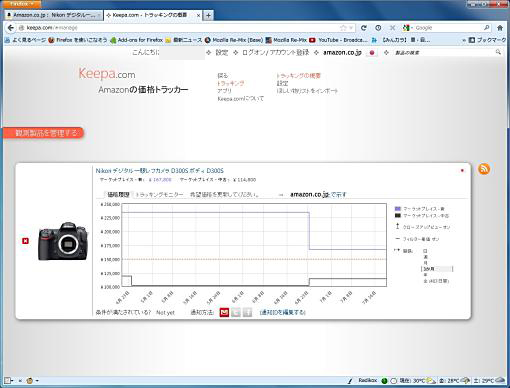Show more bookmarks chevron
510x388 pixels.
pyautogui.click(x=464, y=40)
